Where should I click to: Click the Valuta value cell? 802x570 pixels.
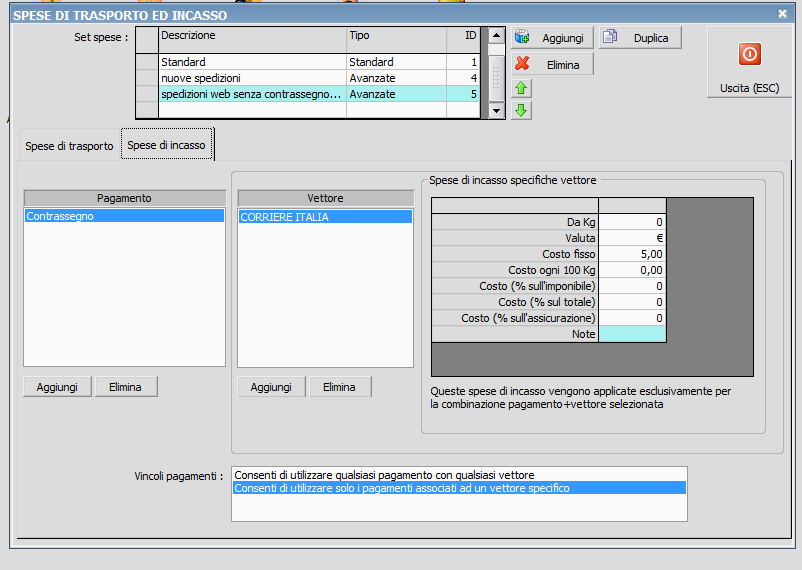click(632, 238)
